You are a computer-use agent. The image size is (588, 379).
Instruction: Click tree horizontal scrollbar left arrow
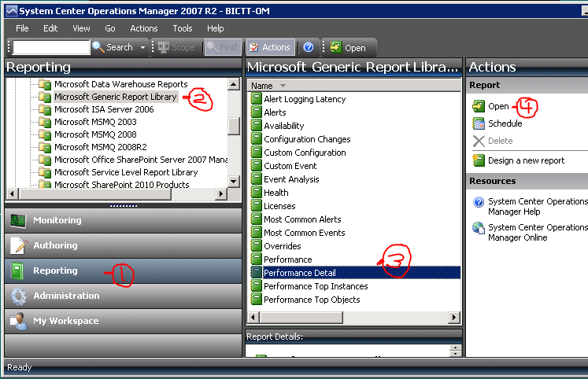pyautogui.click(x=13, y=194)
